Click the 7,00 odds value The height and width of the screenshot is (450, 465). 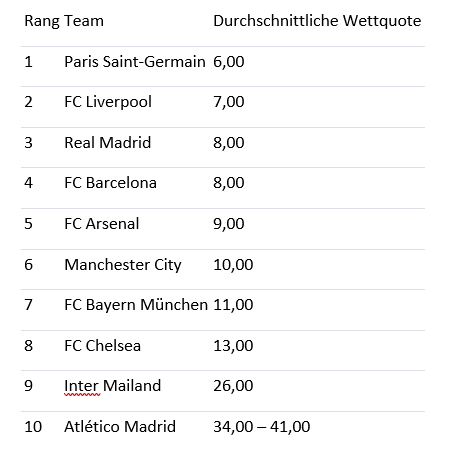coord(229,102)
